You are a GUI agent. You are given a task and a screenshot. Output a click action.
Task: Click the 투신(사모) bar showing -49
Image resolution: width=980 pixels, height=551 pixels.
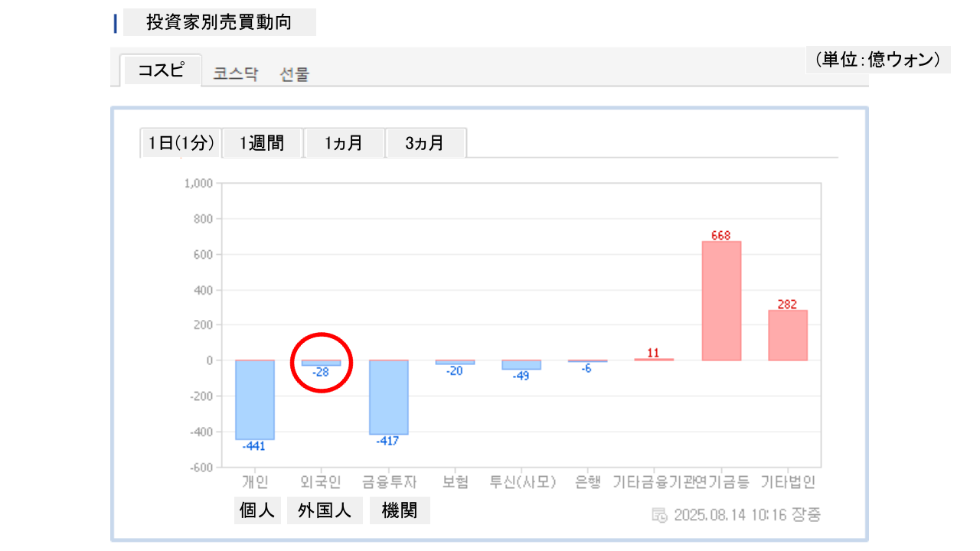[521, 365]
